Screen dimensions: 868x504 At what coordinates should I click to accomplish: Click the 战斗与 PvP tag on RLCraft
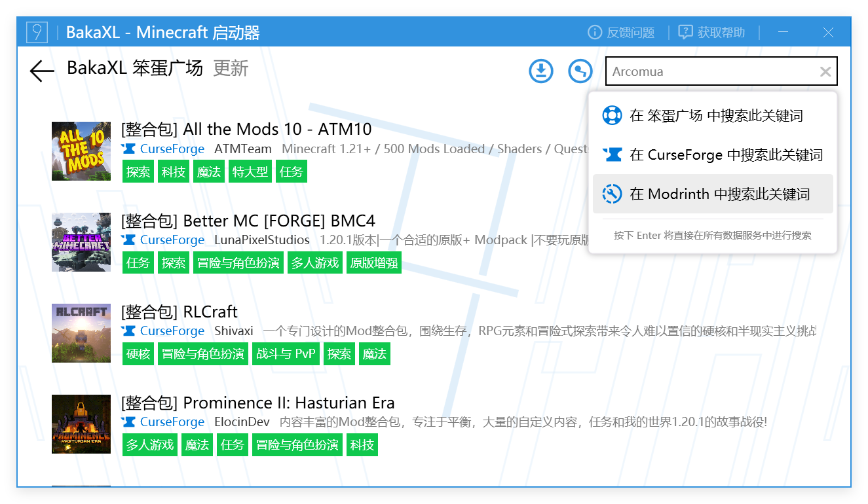pos(286,354)
